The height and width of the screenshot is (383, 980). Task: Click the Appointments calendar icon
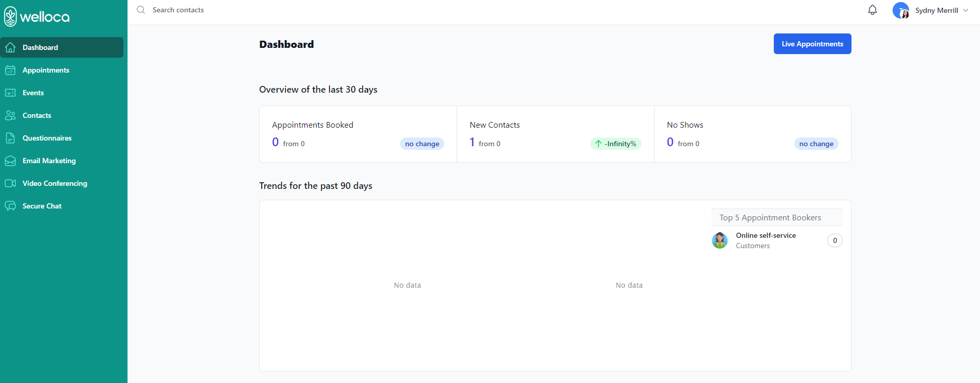(10, 70)
